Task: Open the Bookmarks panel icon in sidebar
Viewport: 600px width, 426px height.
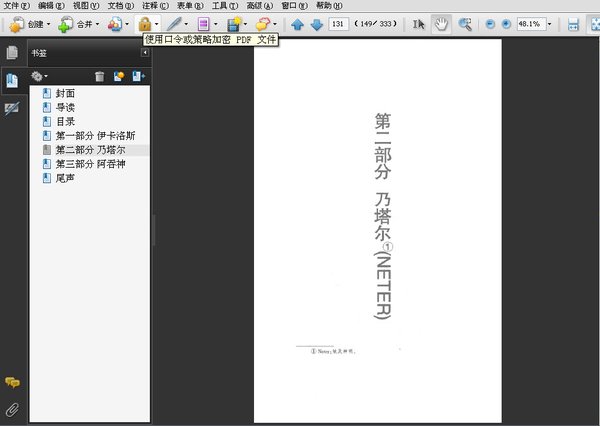Action: pos(12,81)
